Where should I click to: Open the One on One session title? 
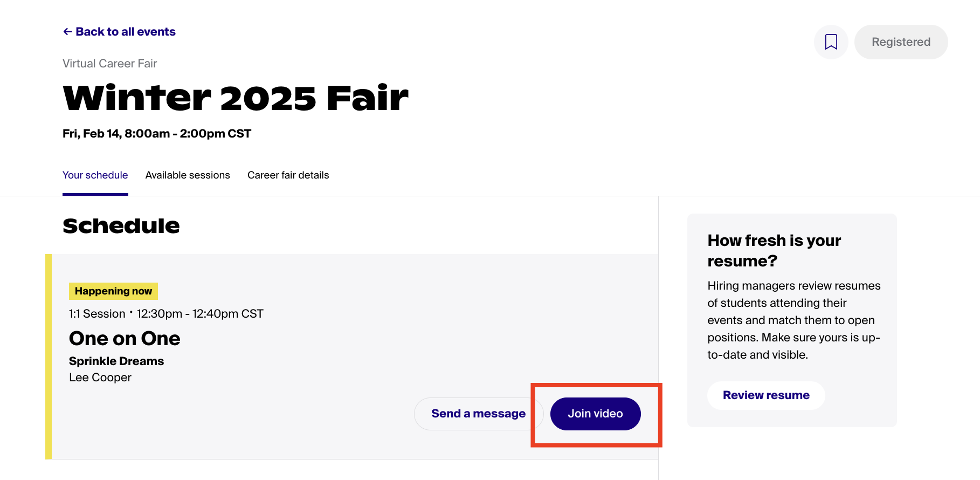[125, 339]
